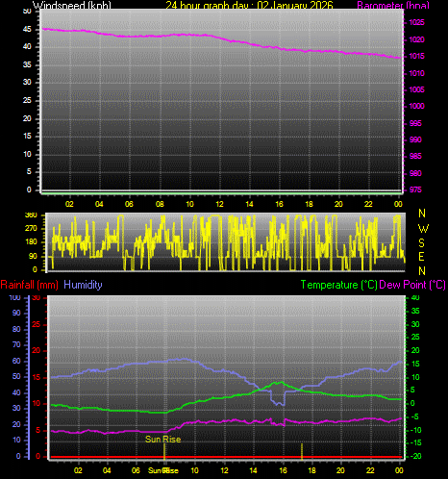Click hour 22 under the windspeed chart
This screenshot has height=479, width=448.
(368, 204)
